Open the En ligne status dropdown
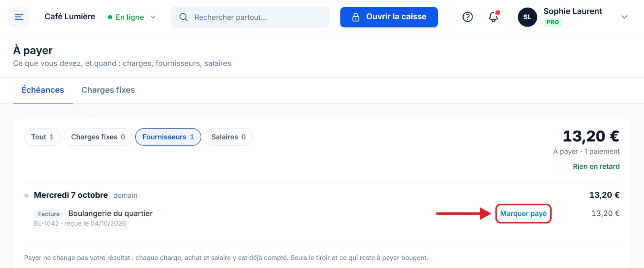Image resolution: width=644 pixels, height=268 pixels. pyautogui.click(x=132, y=17)
